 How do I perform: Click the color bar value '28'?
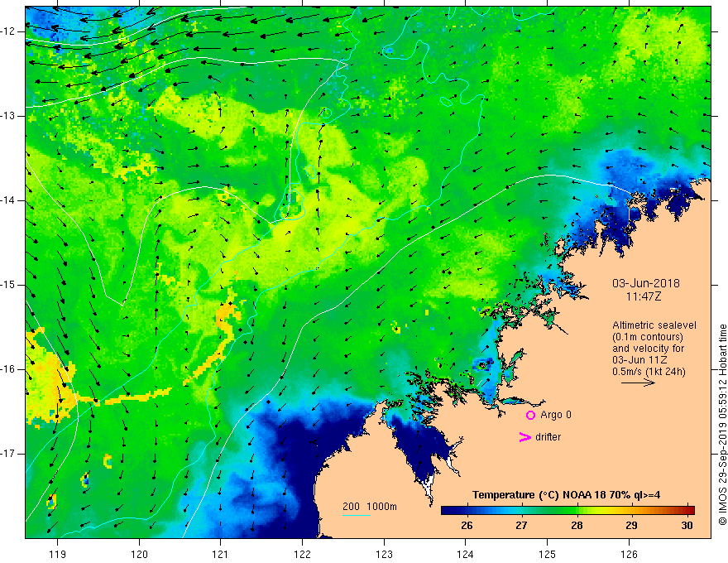(x=577, y=526)
